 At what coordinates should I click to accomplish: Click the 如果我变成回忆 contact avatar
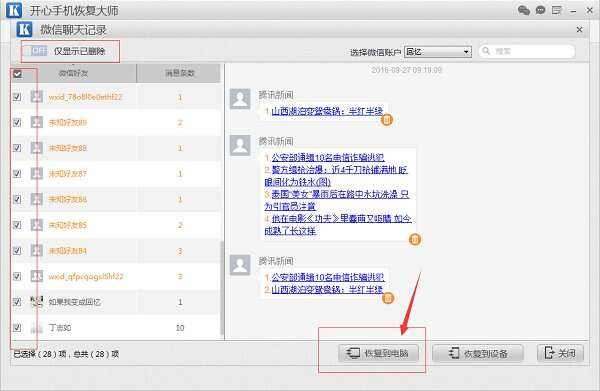[x=36, y=302]
